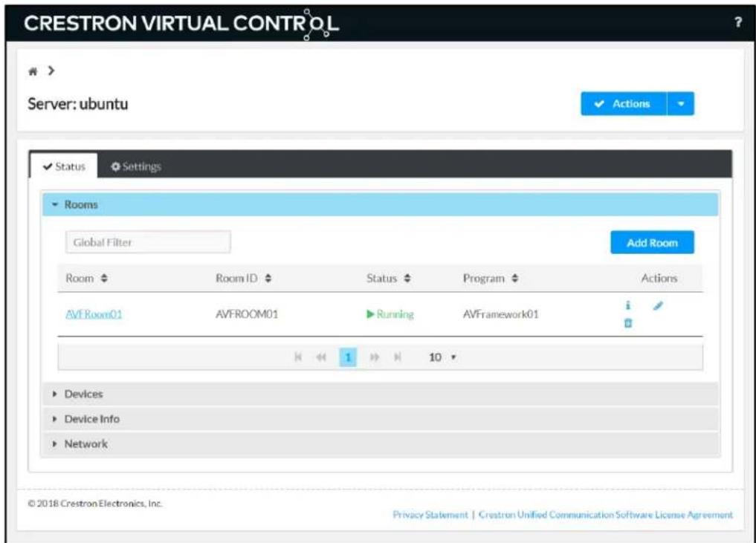Image resolution: width=756 pixels, height=543 pixels.
Task: Go to previous page of rooms table
Action: tap(321, 357)
